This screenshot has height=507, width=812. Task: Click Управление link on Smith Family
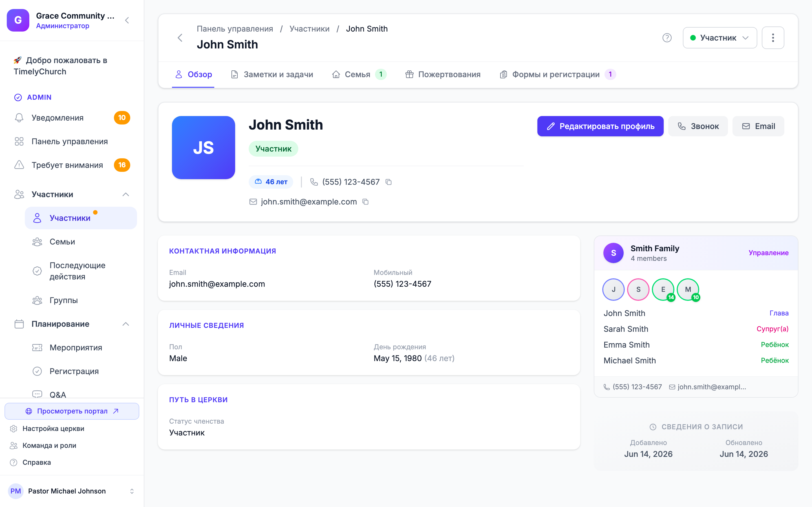coord(768,253)
